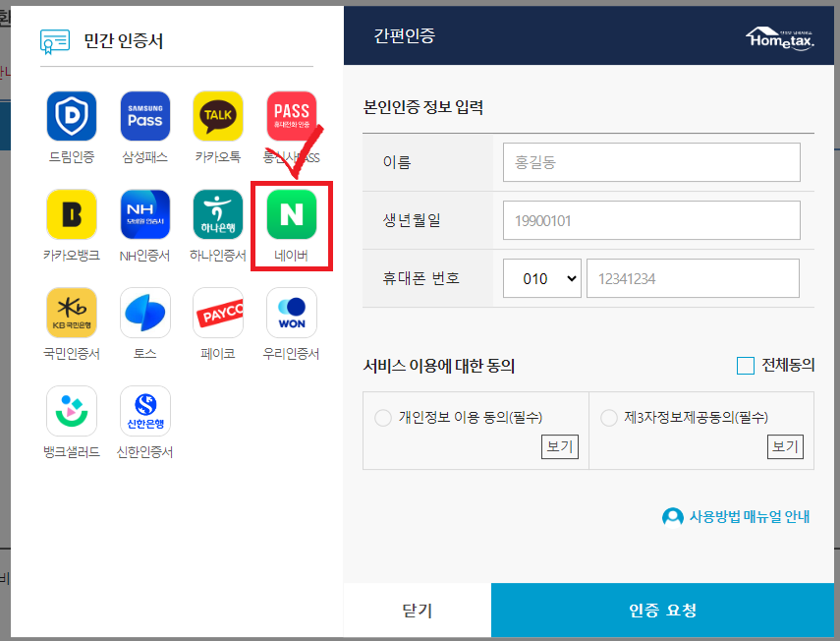Image resolution: width=840 pixels, height=641 pixels.
Task: Choose the 우리인증서 WON icon
Action: [292, 313]
